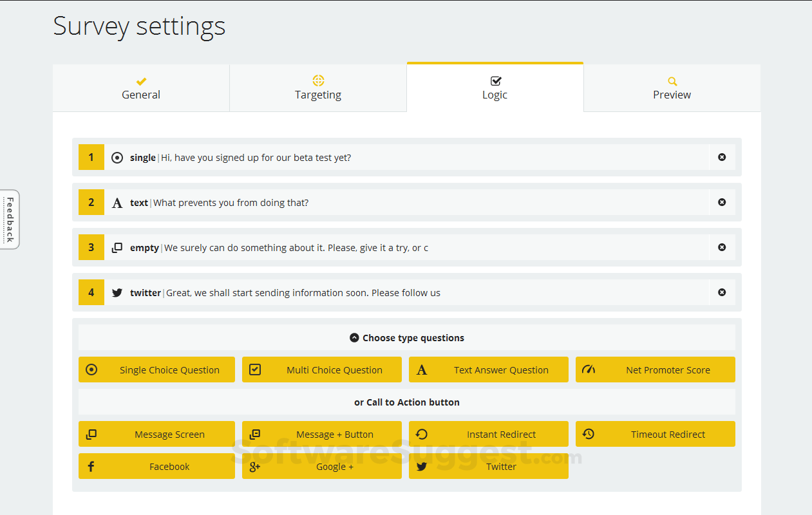
Task: Add an Instant Redirect action
Action: [488, 435]
